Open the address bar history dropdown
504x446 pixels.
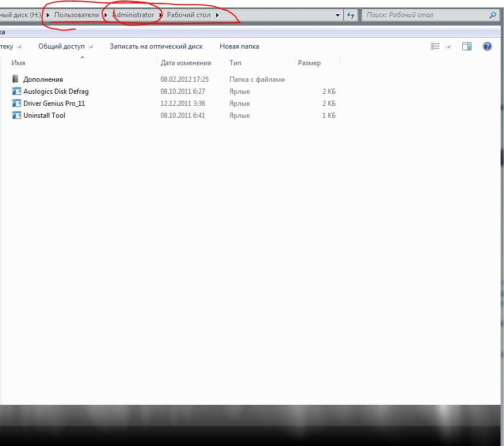click(x=338, y=15)
